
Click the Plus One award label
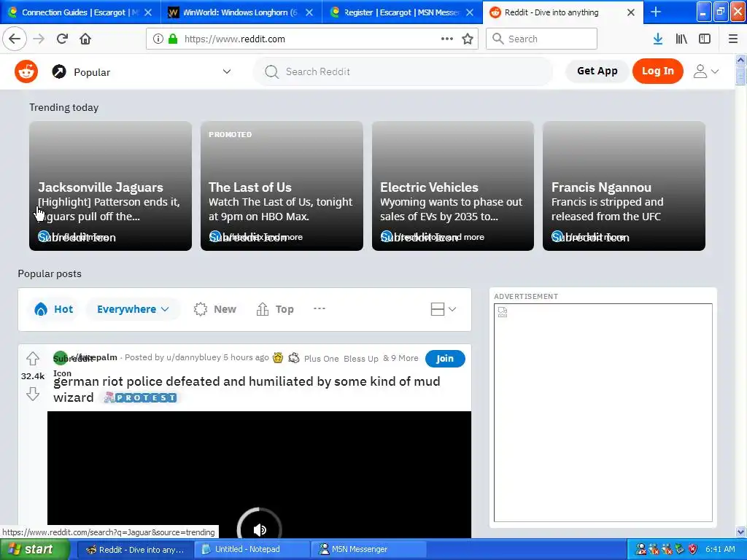(x=321, y=359)
